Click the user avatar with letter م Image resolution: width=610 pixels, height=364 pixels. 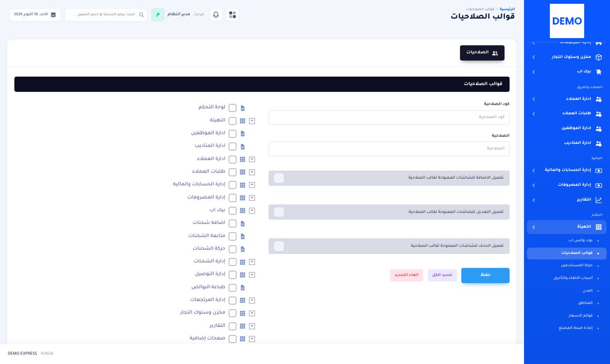click(158, 15)
